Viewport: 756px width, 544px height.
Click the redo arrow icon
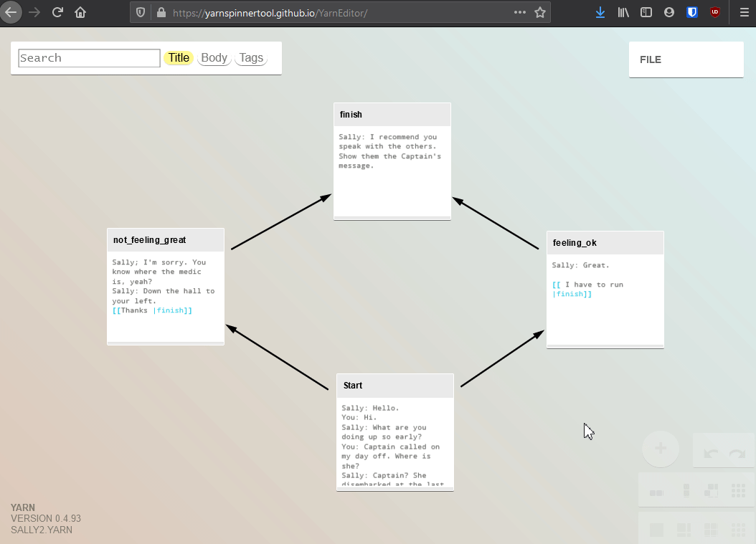pos(737,454)
